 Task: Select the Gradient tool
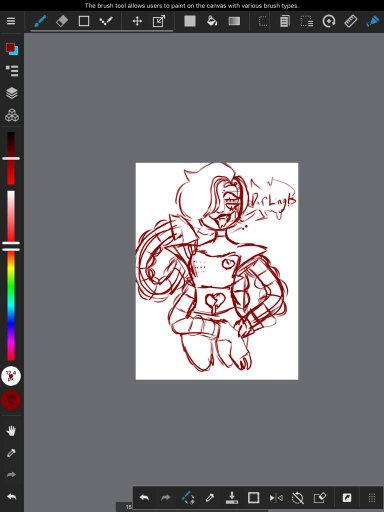coord(234,21)
